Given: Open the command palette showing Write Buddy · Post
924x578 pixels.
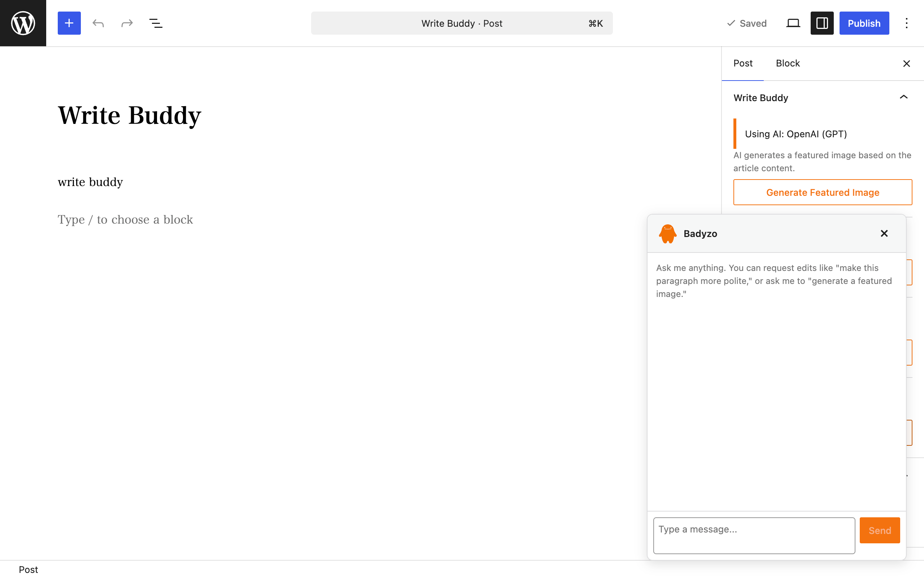Looking at the screenshot, I should (x=462, y=23).
